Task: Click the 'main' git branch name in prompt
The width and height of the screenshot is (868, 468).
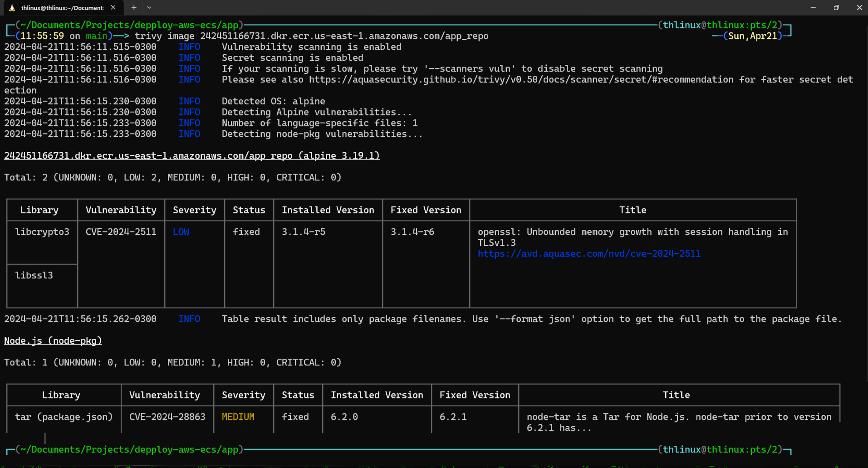Action: pyautogui.click(x=96, y=36)
